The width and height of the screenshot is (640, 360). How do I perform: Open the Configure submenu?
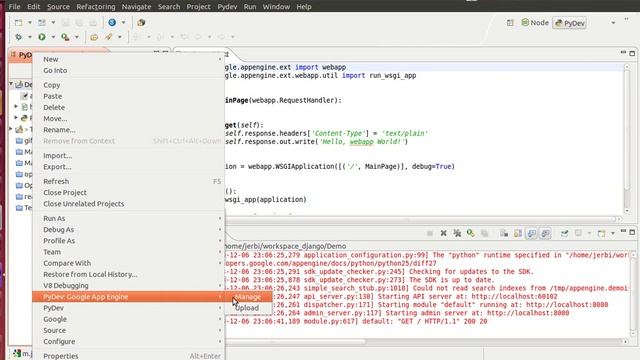click(x=128, y=341)
